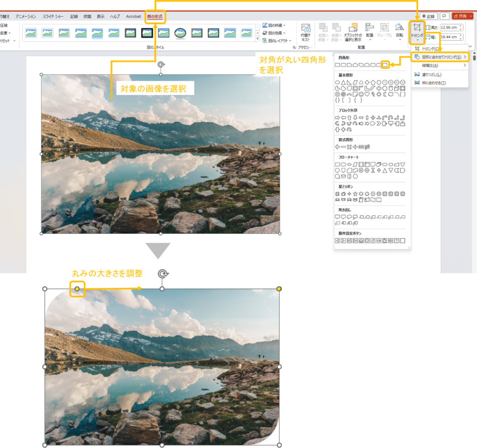The width and height of the screenshot is (477, 448).
Task: Open the オブジェクトの選択と表示 selection pane
Action: click(x=352, y=32)
